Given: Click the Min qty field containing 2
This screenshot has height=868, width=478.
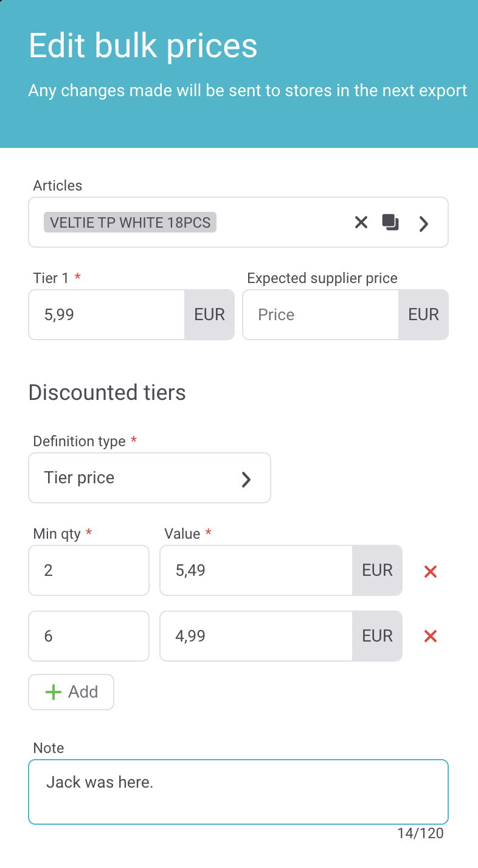Looking at the screenshot, I should tap(88, 570).
